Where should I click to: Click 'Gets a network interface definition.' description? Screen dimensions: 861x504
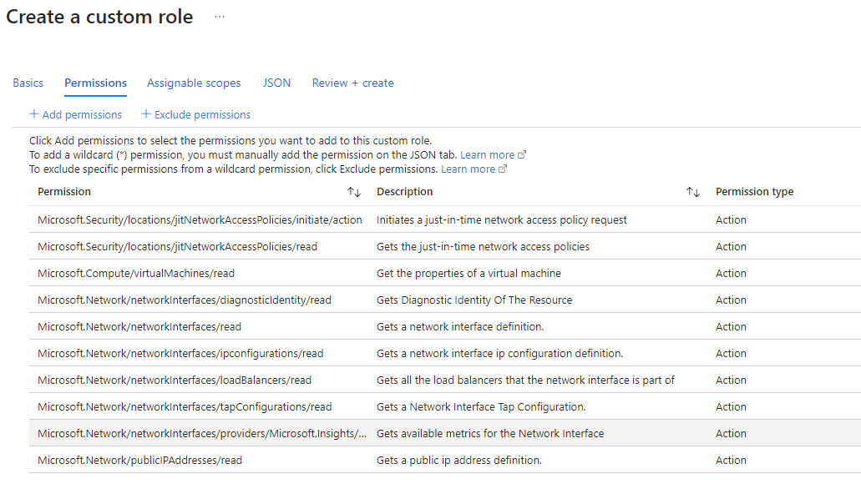pos(460,327)
